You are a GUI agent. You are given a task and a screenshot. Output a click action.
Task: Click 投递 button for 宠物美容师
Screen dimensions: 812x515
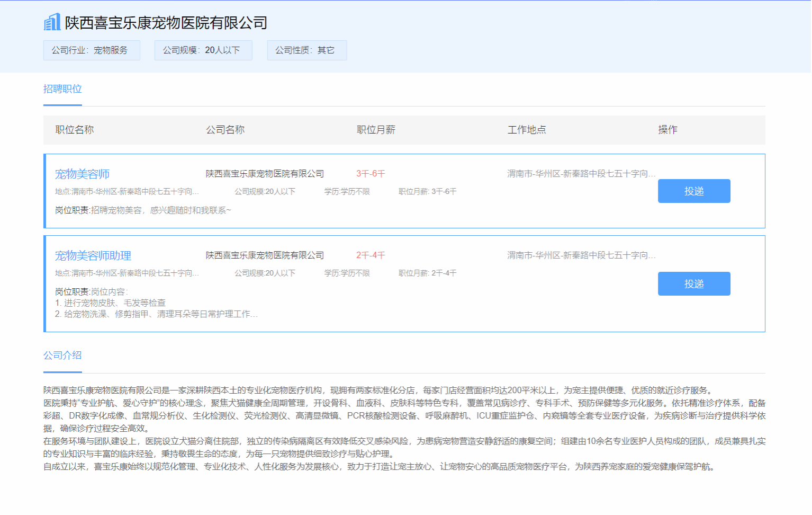693,191
